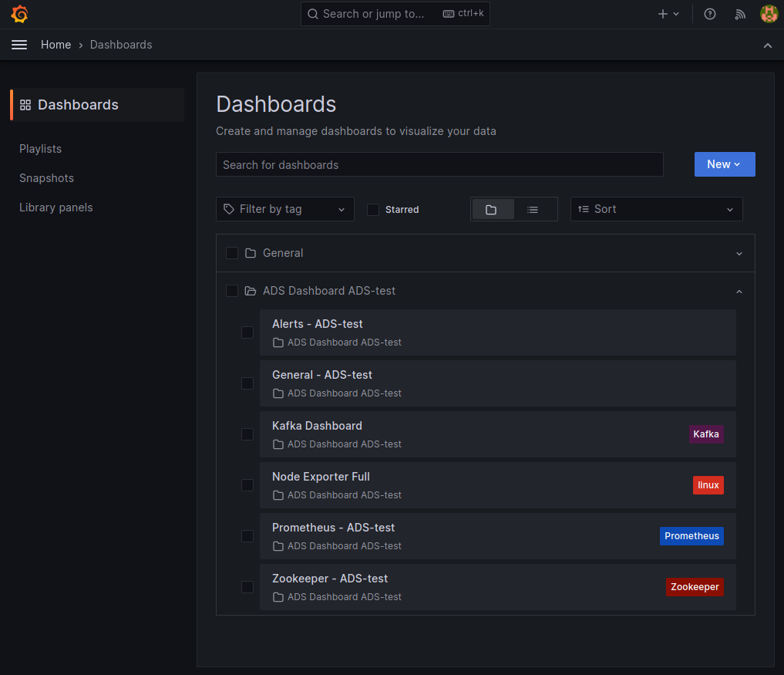Click the blue Prometheus tag
The height and width of the screenshot is (675, 784).
tap(691, 536)
